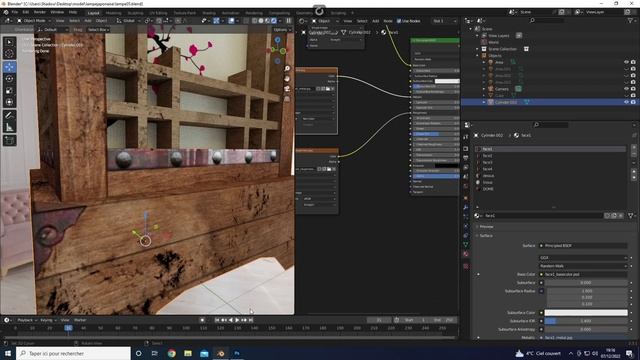
Task: Expand the Area object in outliner
Action: (x=484, y=62)
